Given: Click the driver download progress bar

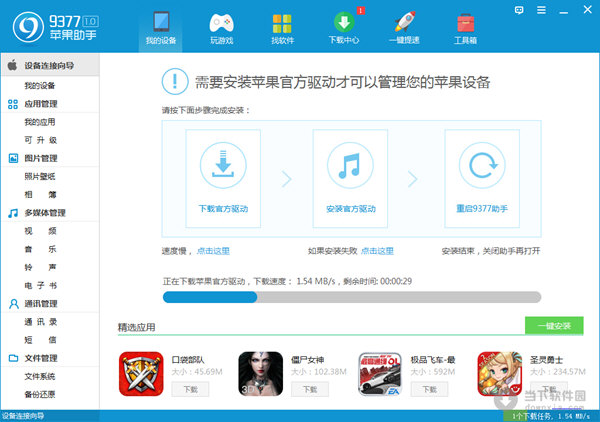Looking at the screenshot, I should pos(352,297).
